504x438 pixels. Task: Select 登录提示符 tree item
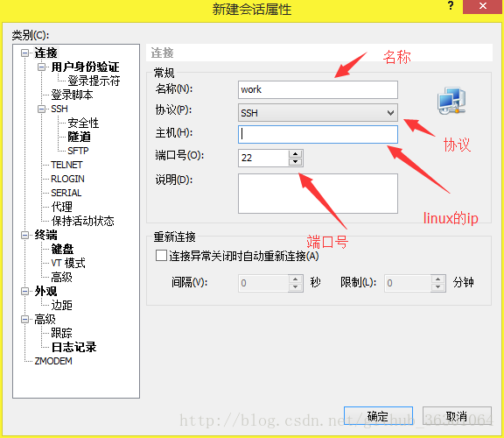click(x=94, y=81)
